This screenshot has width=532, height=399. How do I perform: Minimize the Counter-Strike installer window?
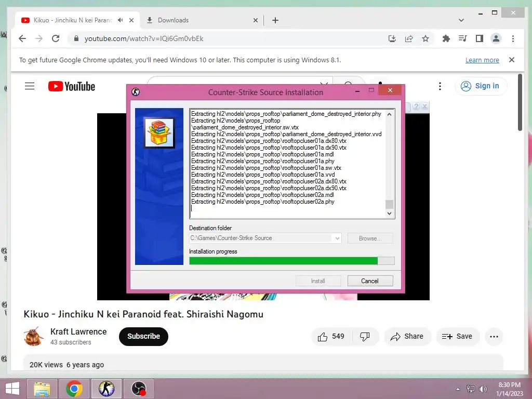click(x=357, y=90)
